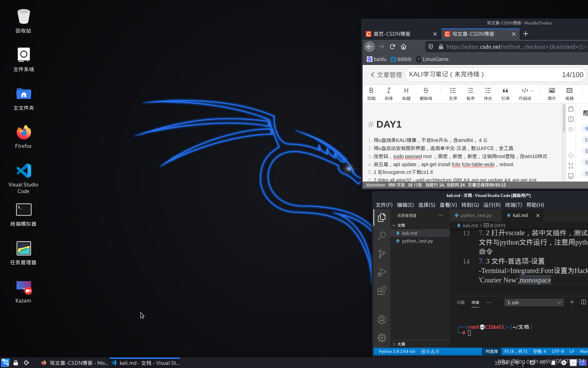
Task: Insert a to-do list (待办)
Action: 488,94
